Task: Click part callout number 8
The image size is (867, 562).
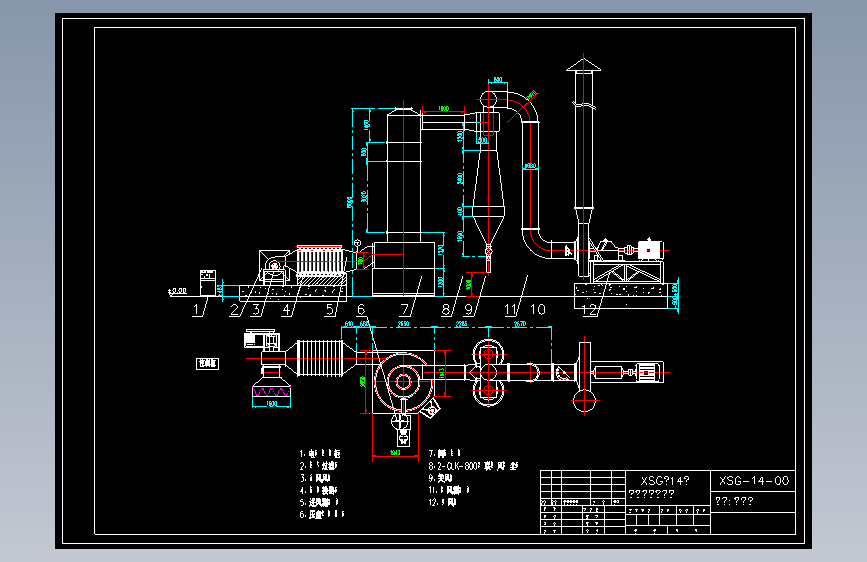Action: point(446,310)
